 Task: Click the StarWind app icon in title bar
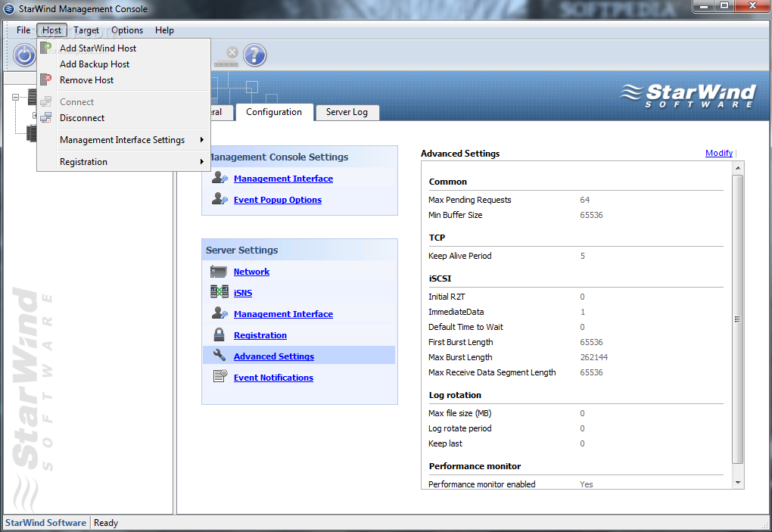pyautogui.click(x=9, y=8)
